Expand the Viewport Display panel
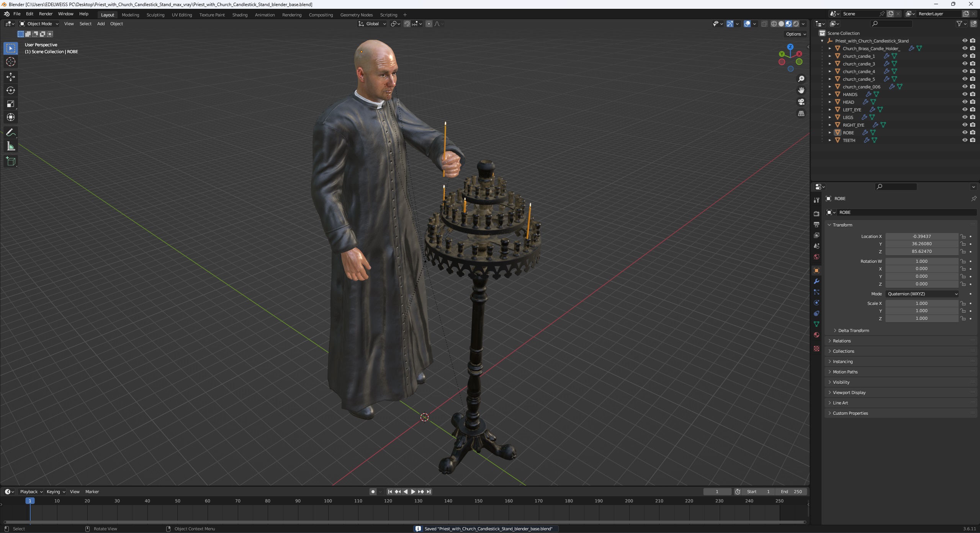 [x=849, y=393]
